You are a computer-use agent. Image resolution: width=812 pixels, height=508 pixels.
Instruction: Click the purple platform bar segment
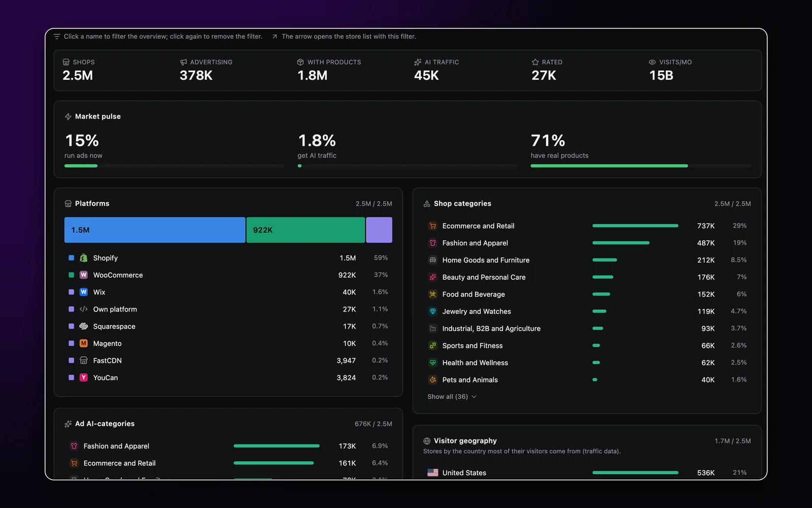point(379,230)
